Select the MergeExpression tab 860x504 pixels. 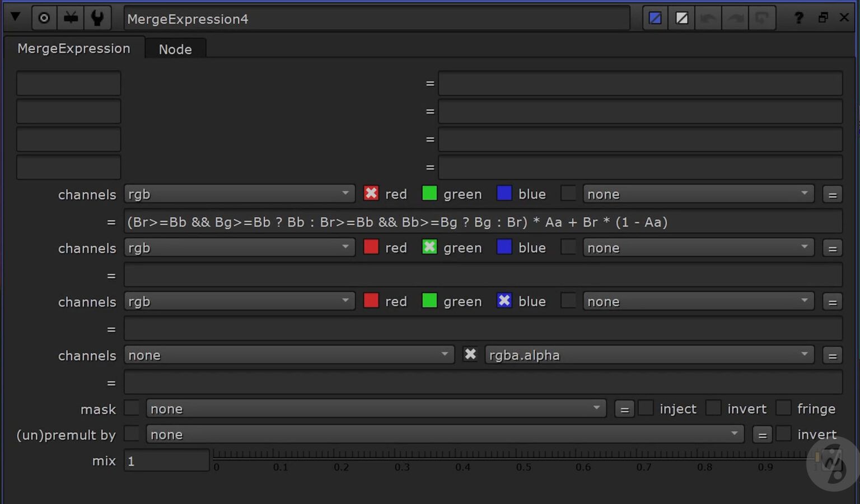[x=73, y=49]
